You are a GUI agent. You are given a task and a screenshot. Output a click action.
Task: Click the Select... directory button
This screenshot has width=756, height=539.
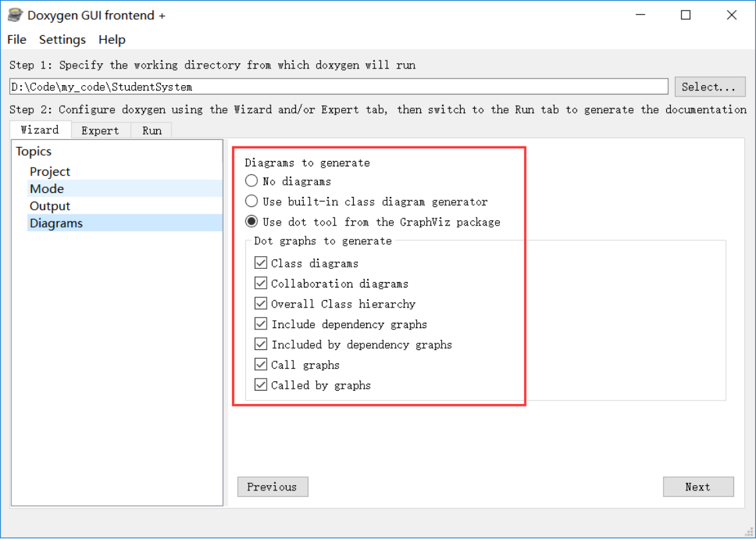pyautogui.click(x=709, y=87)
